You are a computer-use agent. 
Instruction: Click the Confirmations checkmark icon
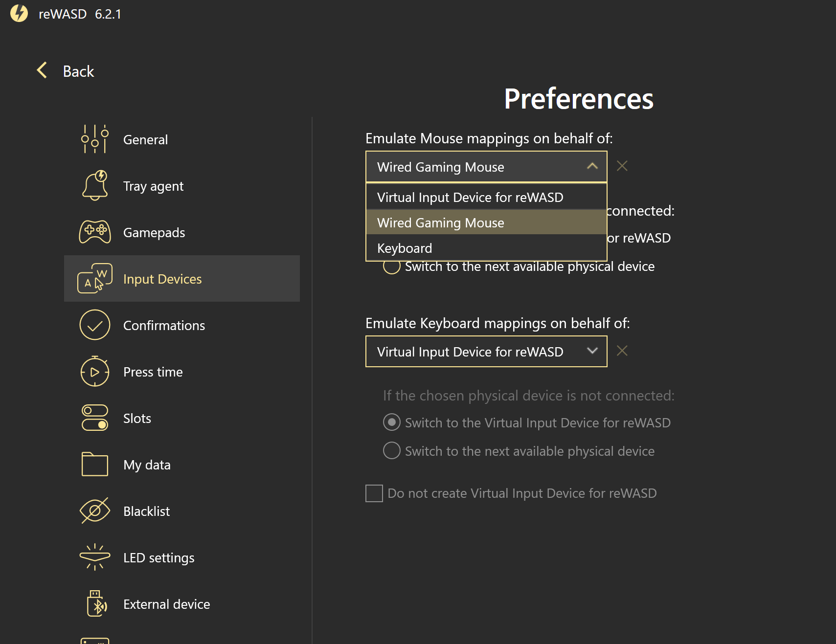(95, 325)
